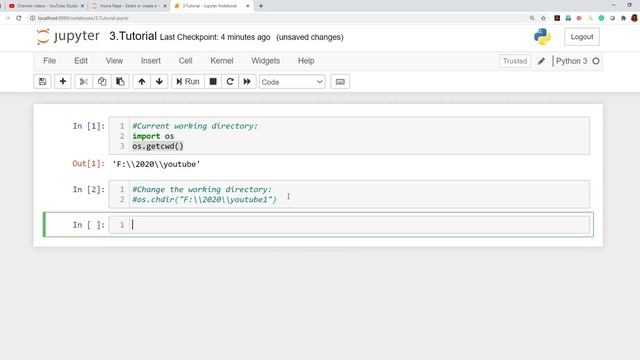The height and width of the screenshot is (360, 640).
Task: View site information icon in address bar
Action: click(x=32, y=18)
